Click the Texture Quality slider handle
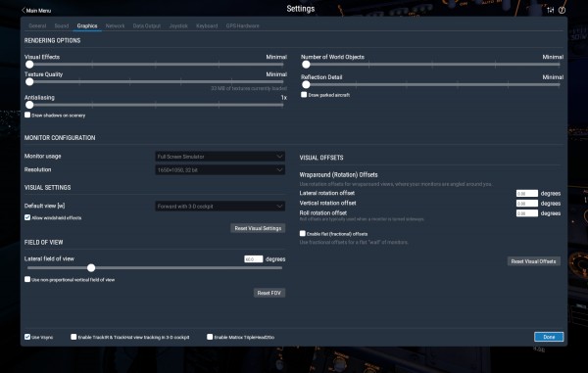Viewport: 588px width, 373px height. [x=29, y=81]
